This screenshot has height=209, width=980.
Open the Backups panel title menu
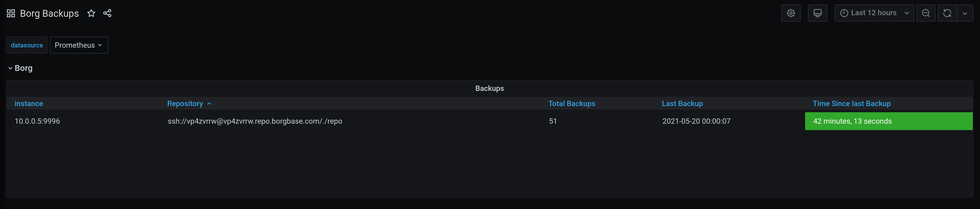489,88
